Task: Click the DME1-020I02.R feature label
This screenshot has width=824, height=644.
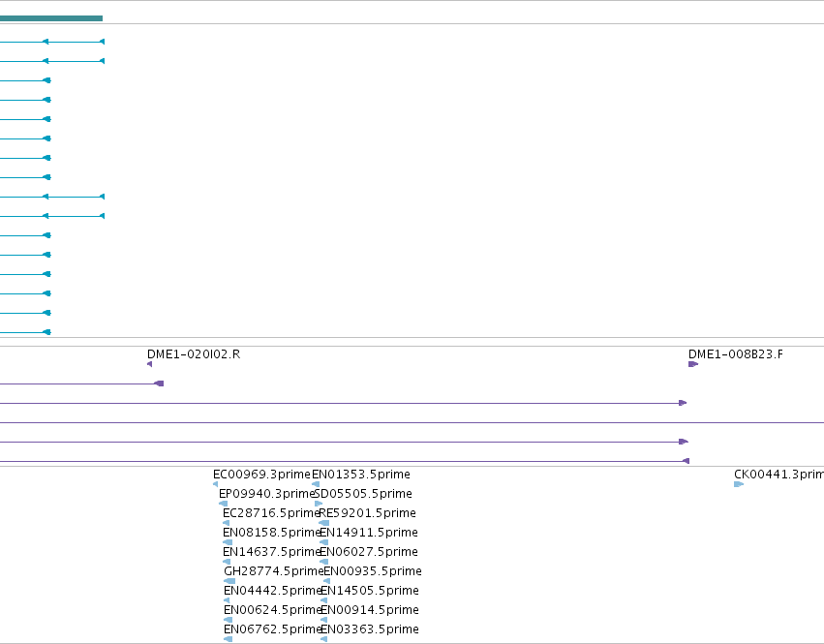Action: (x=194, y=354)
